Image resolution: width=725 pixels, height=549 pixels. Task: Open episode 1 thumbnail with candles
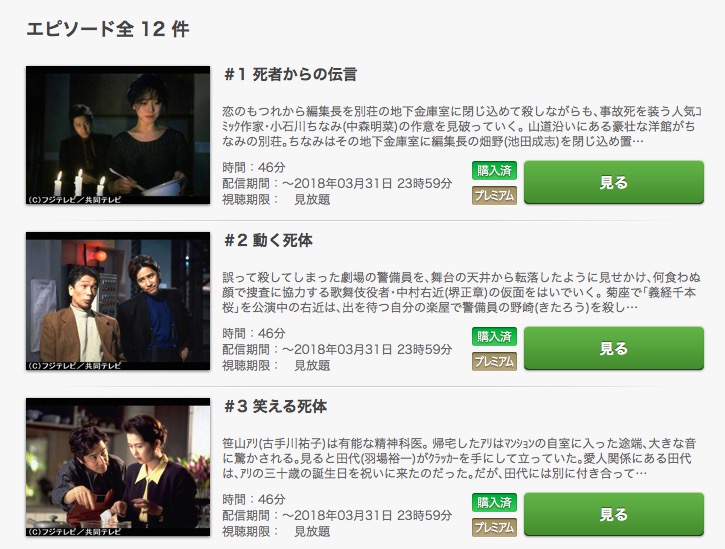(118, 135)
